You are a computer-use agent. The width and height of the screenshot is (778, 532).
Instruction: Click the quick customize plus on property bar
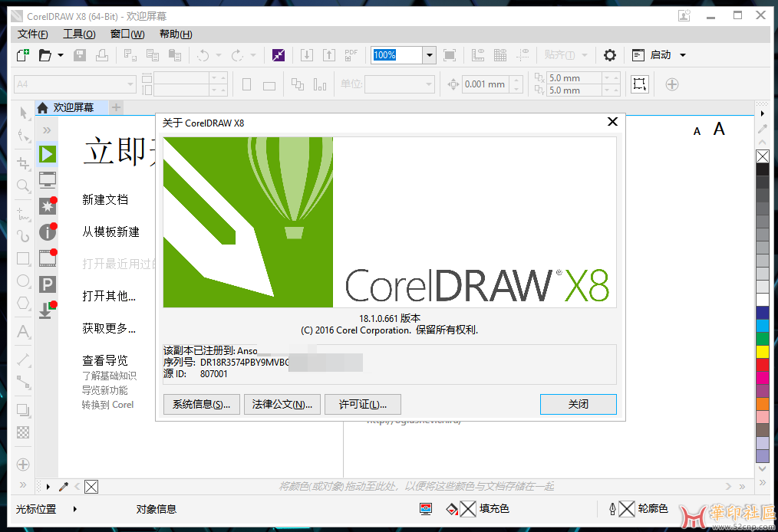[672, 85]
